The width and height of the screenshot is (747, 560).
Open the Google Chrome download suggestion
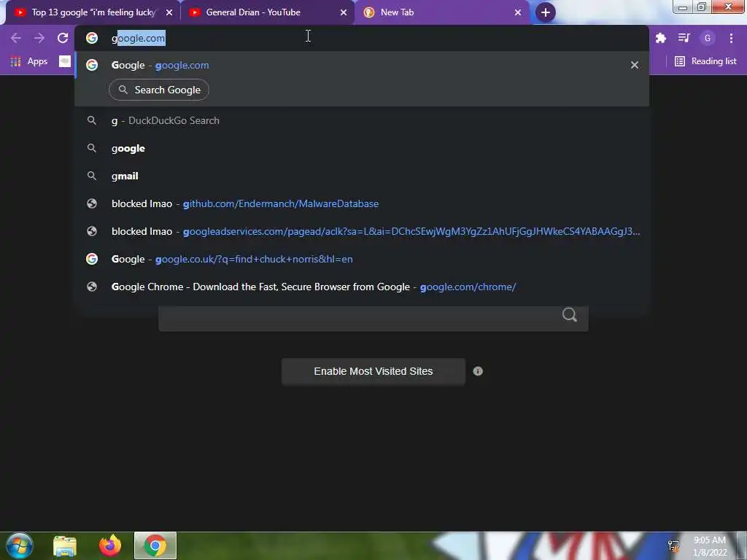pos(362,287)
